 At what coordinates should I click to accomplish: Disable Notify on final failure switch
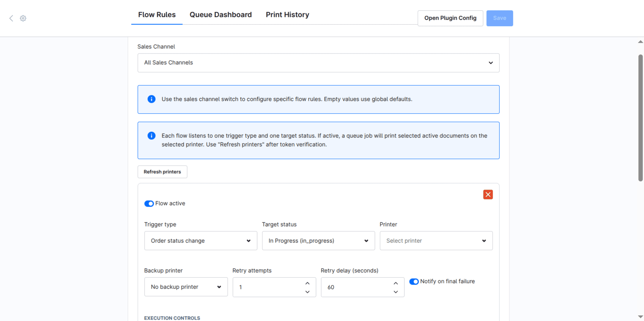(x=414, y=281)
